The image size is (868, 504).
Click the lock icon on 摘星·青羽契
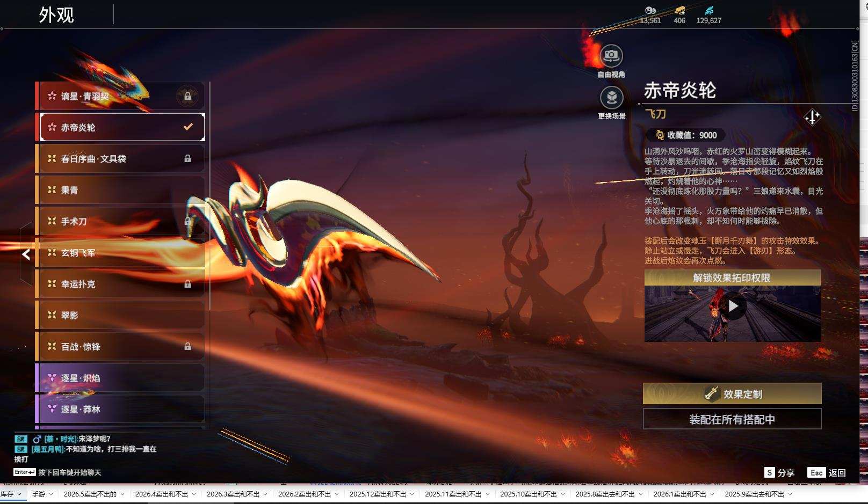point(187,96)
